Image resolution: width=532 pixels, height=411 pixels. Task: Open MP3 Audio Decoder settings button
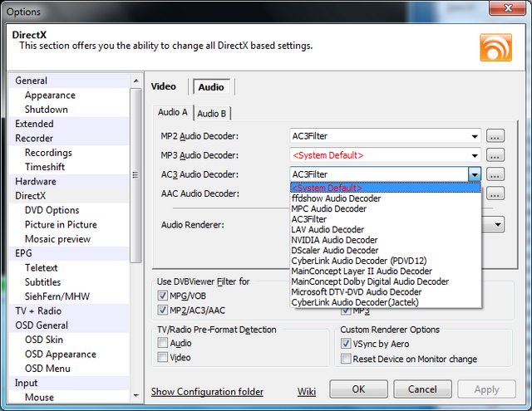tap(495, 155)
